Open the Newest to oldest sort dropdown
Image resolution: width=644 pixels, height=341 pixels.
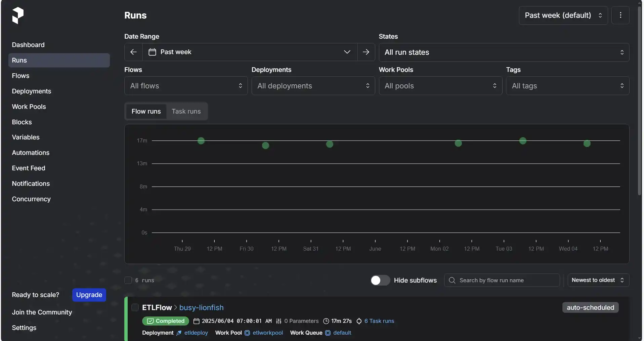[x=598, y=280]
